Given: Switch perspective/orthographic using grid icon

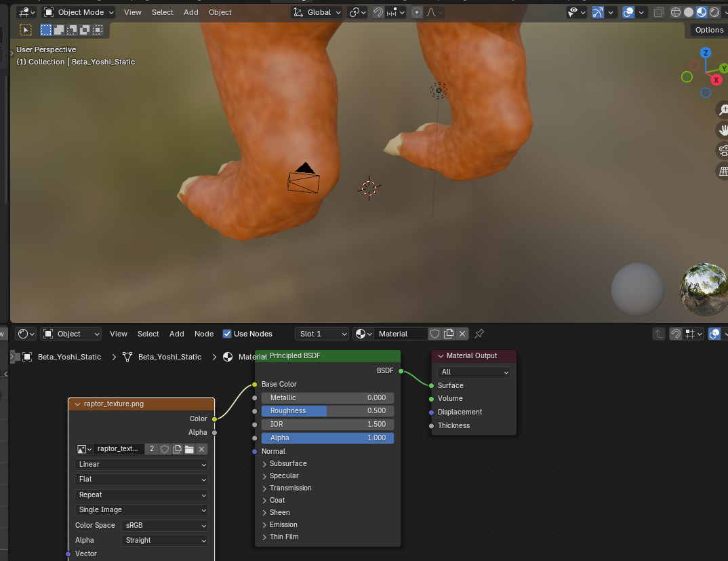Looking at the screenshot, I should [x=723, y=171].
